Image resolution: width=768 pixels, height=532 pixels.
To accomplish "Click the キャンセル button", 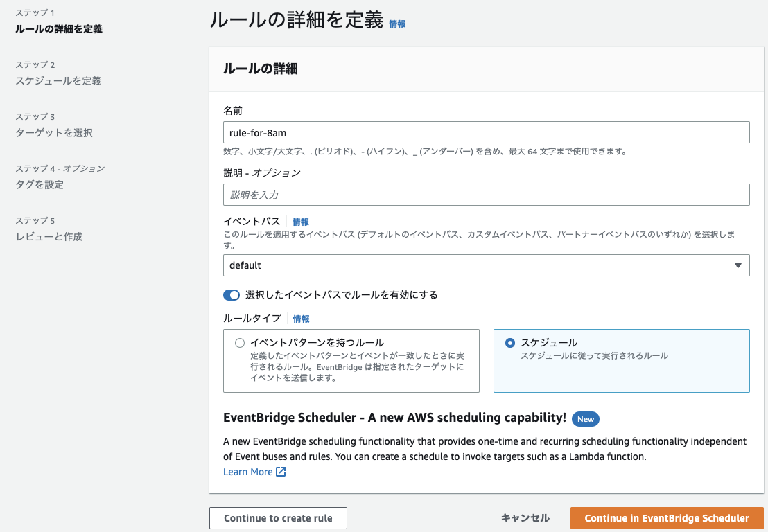I will coord(525,518).
